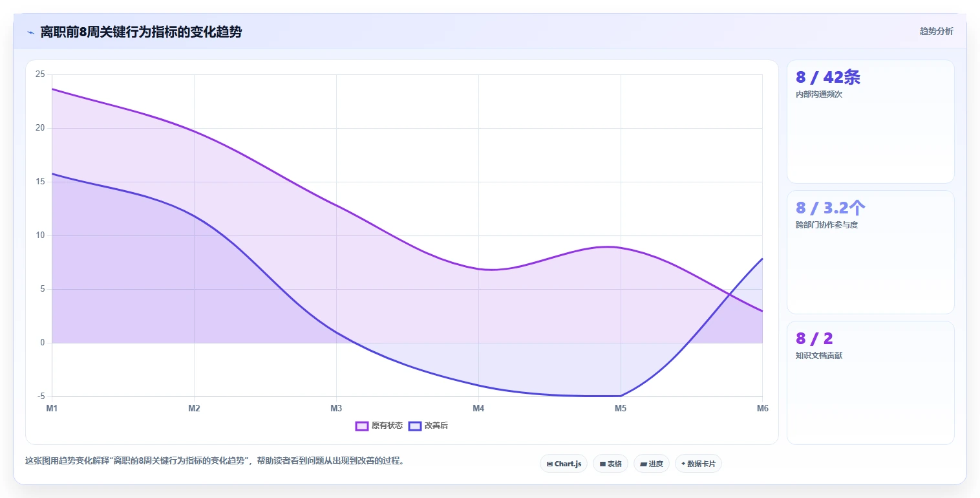The height and width of the screenshot is (498, 980).
Task: Click the M3 axis label
Action: (336, 408)
